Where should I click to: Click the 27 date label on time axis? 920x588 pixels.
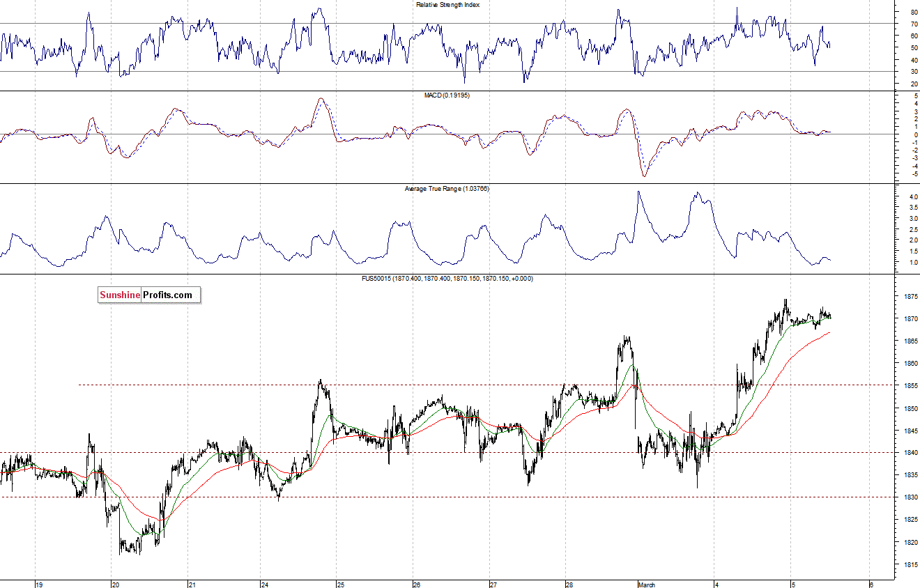(493, 585)
